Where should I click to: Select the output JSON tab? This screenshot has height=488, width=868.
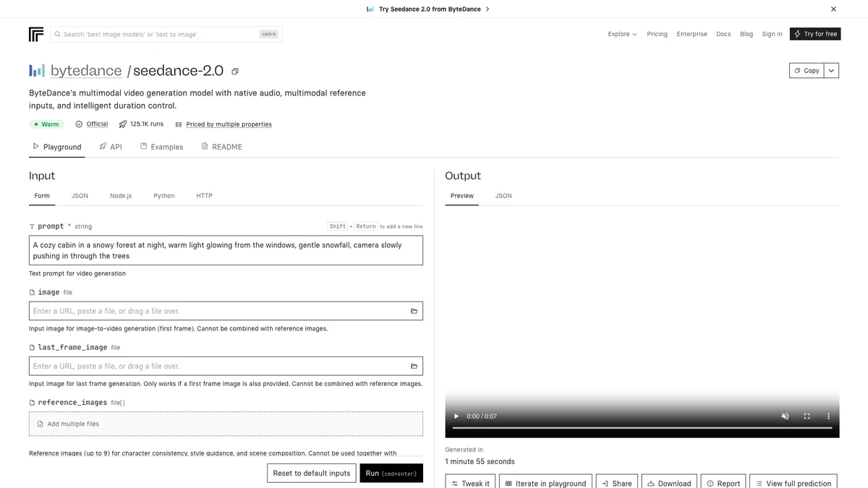503,196
